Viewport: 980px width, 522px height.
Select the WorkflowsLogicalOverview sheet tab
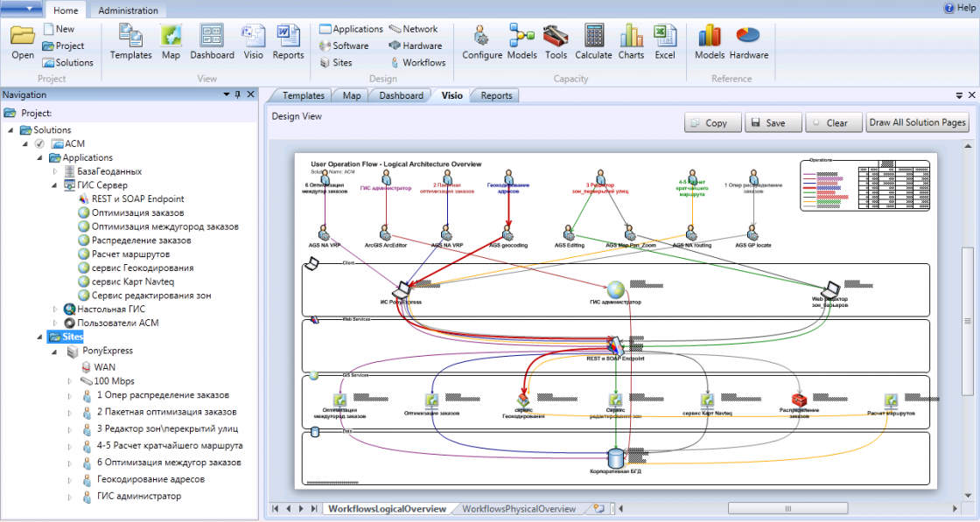point(388,509)
